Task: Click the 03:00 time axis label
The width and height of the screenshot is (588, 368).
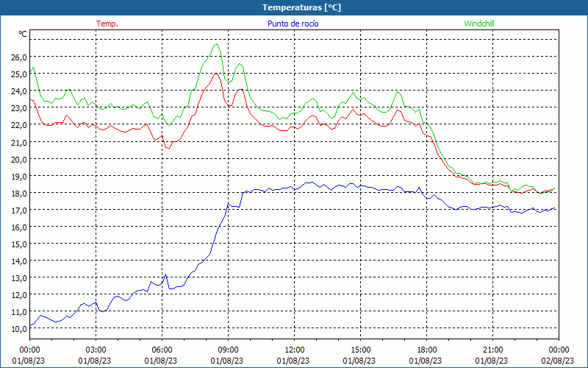Action: (96, 350)
